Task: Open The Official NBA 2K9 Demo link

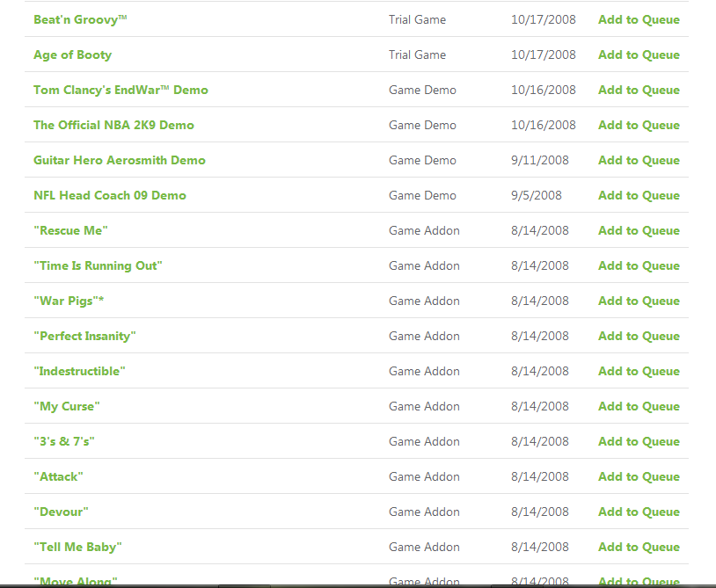Action: (x=113, y=125)
